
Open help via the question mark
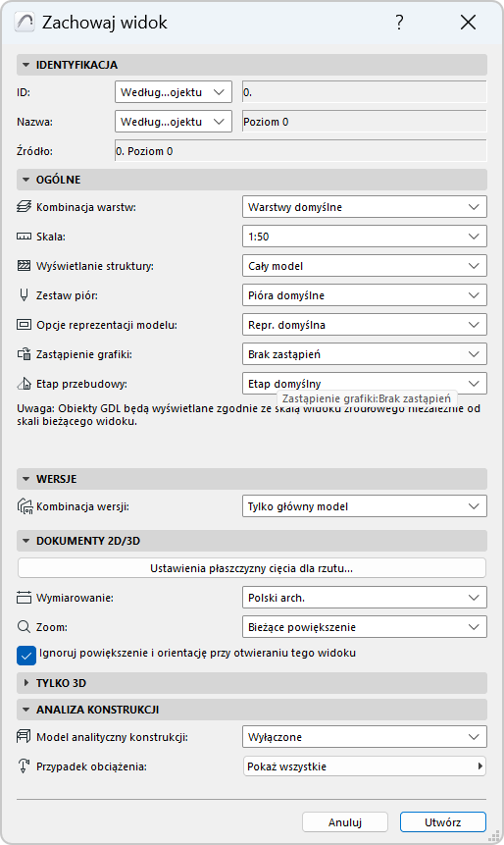click(x=399, y=23)
